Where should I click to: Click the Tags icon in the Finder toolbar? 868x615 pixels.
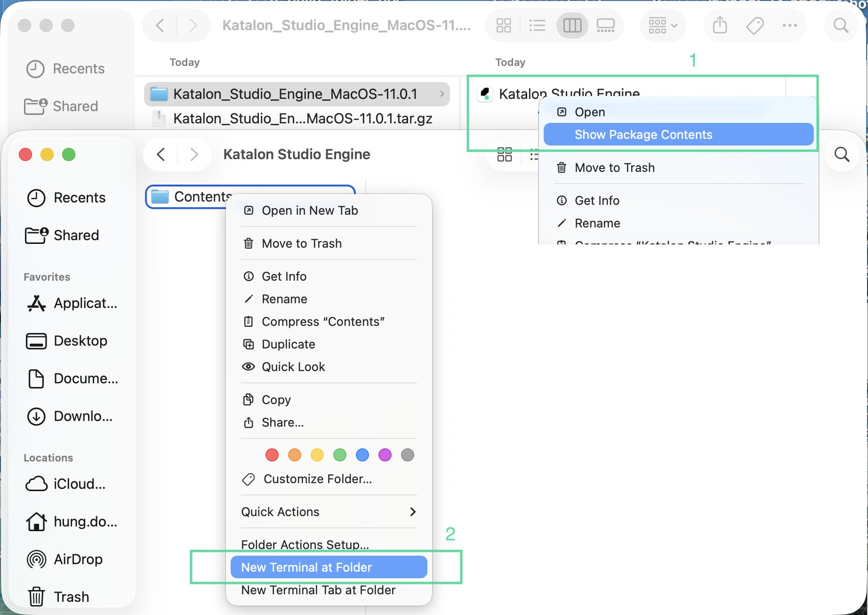755,25
